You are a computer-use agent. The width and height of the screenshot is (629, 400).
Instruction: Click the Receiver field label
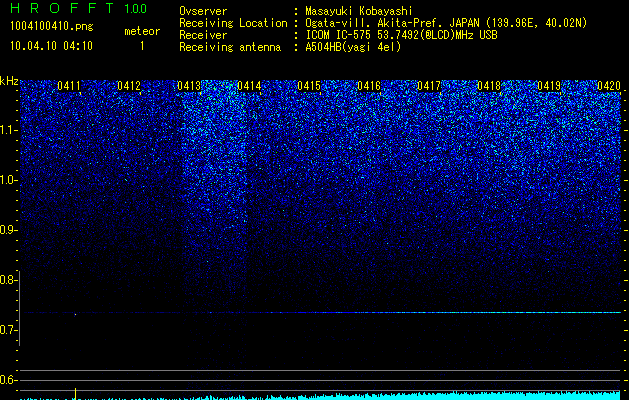click(203, 35)
